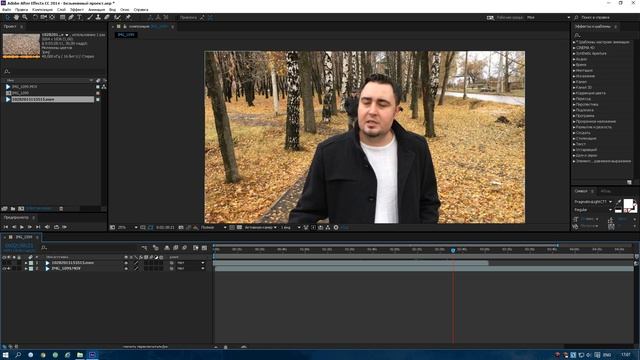Open the resolution dropdown in viewer

[213, 227]
